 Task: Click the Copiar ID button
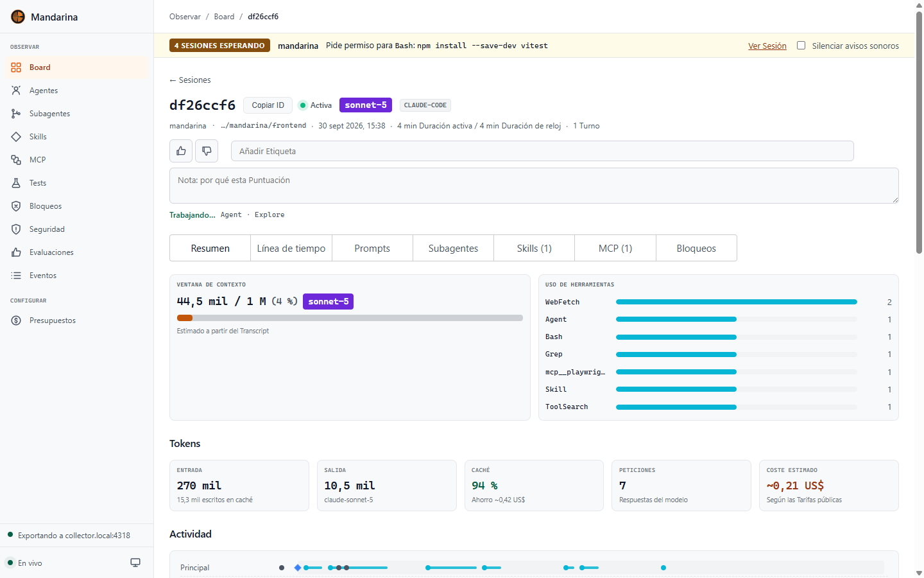(x=268, y=105)
